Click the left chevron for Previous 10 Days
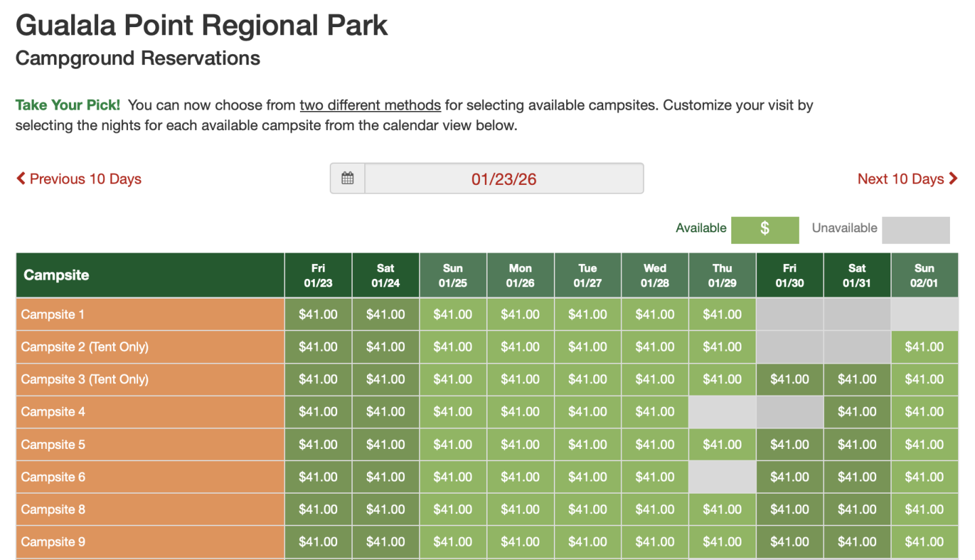Viewport: 975px width, 560px height. click(x=21, y=179)
